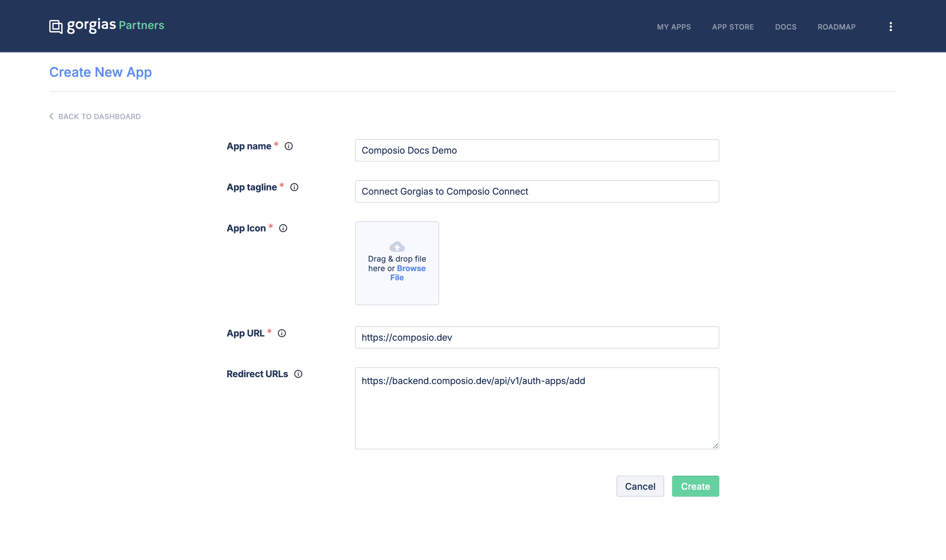This screenshot has width=946, height=560.
Task: Click the textarea resize handle corner
Action: (x=715, y=446)
